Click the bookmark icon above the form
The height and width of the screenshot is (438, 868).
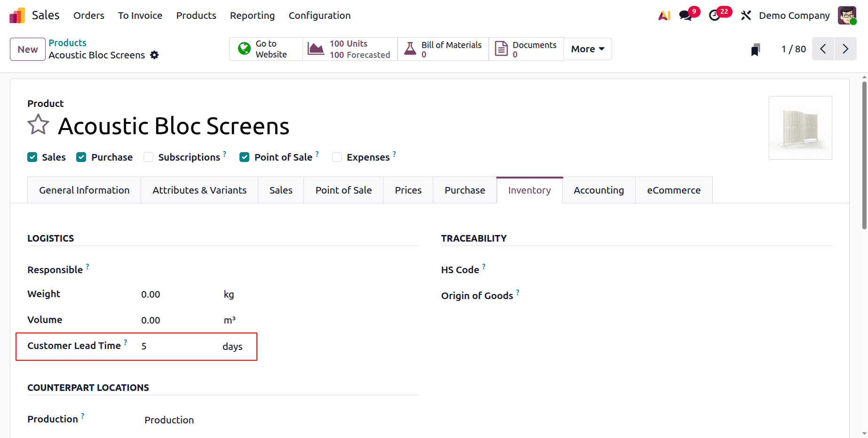pos(756,49)
